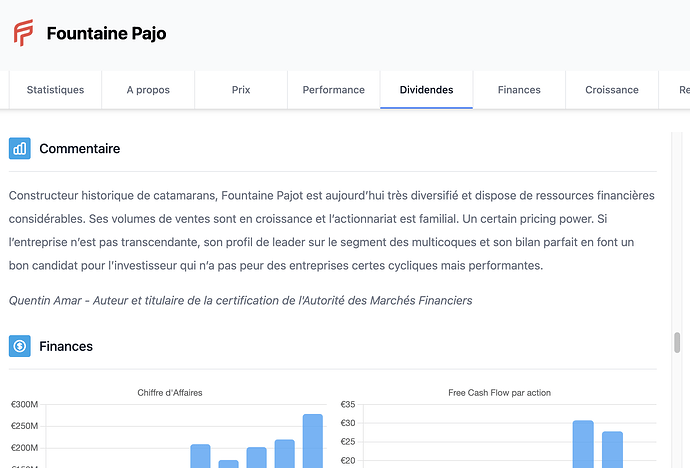Go to the Performance tab
Viewport: 690px width, 468px height.
point(334,90)
